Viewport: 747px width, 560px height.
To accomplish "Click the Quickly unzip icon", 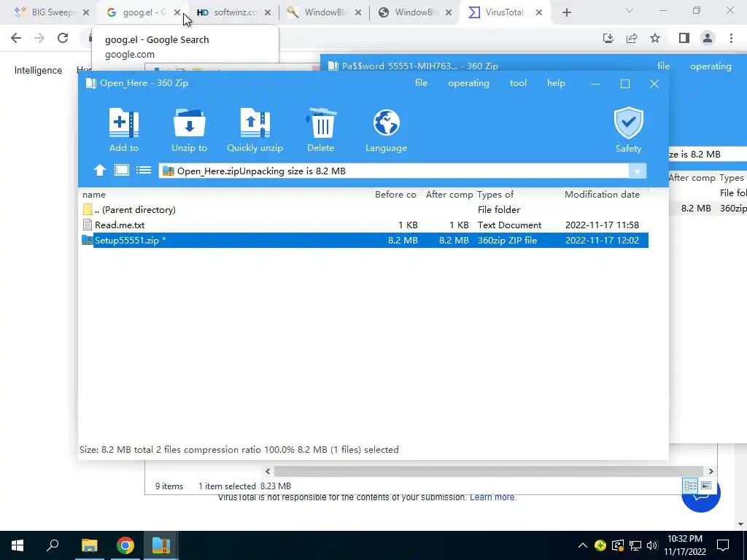I will tap(255, 130).
